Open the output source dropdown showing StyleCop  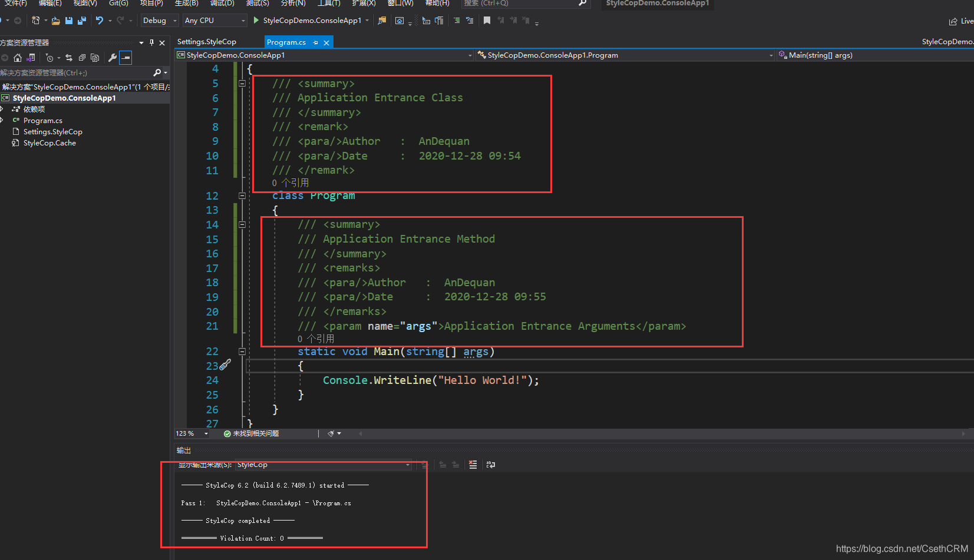pyautogui.click(x=323, y=465)
